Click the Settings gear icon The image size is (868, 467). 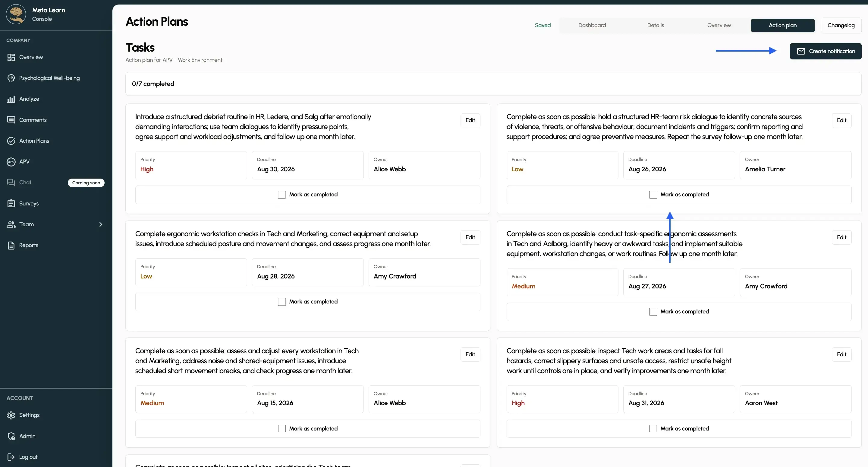click(11, 415)
